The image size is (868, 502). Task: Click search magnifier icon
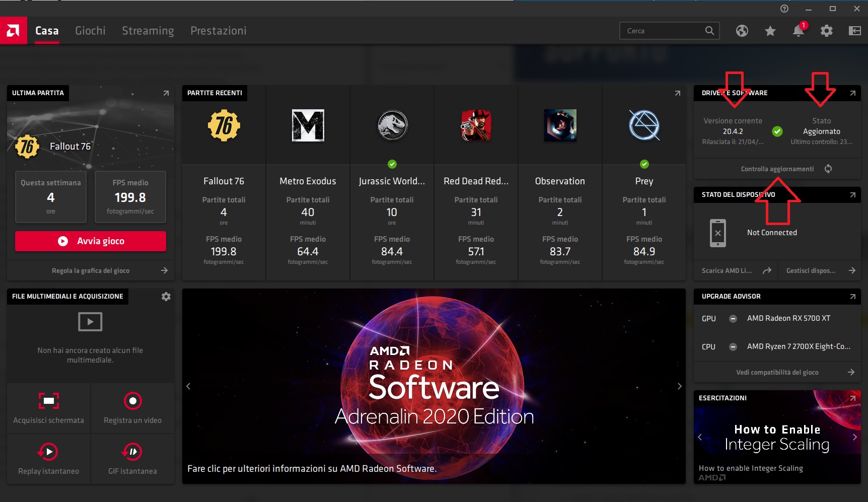709,31
